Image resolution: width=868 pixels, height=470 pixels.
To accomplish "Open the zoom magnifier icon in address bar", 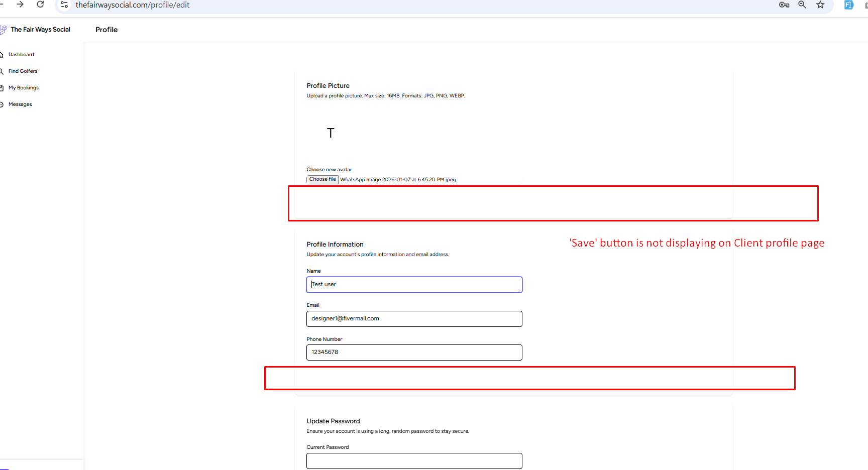I will click(x=802, y=5).
